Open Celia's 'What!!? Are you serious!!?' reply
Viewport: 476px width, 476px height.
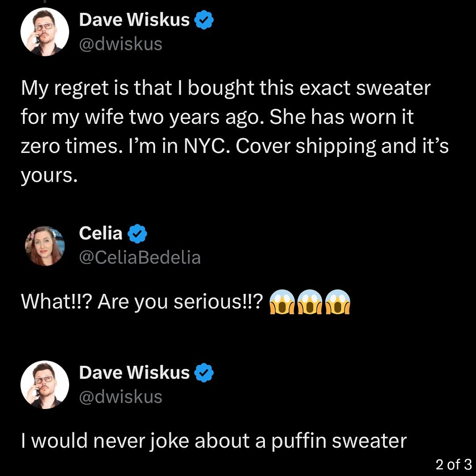click(x=185, y=302)
